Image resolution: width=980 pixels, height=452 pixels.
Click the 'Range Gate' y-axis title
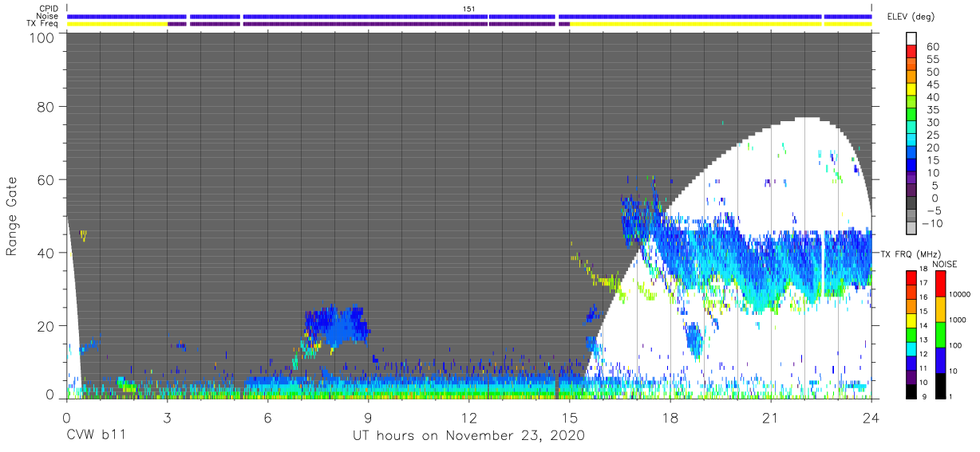click(x=12, y=215)
